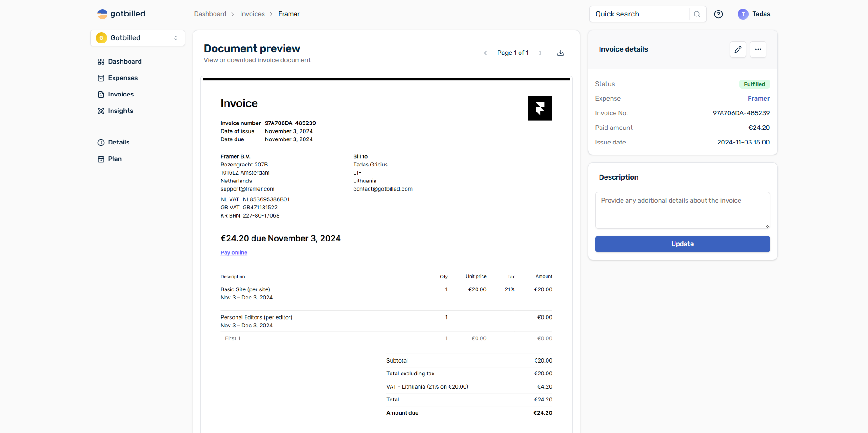Click the Invoices breadcrumb
868x433 pixels.
click(252, 14)
